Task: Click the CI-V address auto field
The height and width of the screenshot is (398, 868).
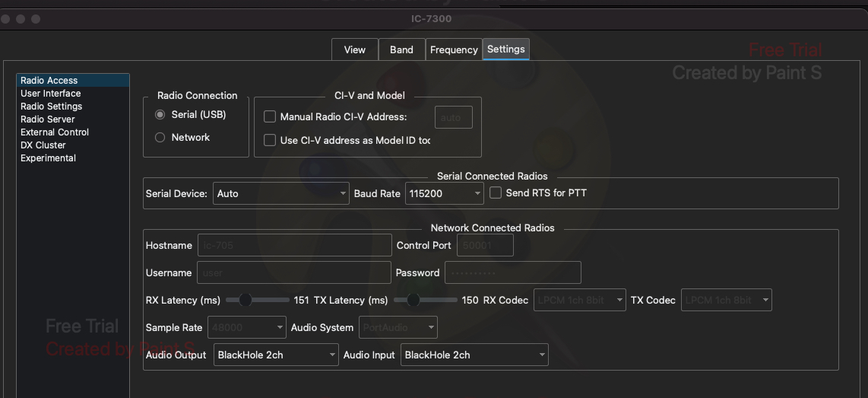Action: [454, 117]
